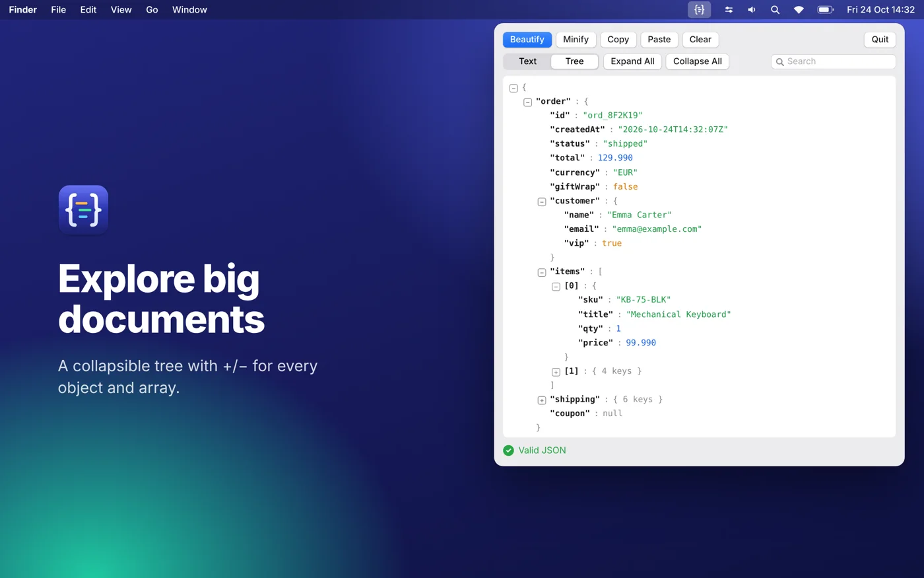The image size is (924, 578).
Task: Open the Go menu
Action: 152,10
